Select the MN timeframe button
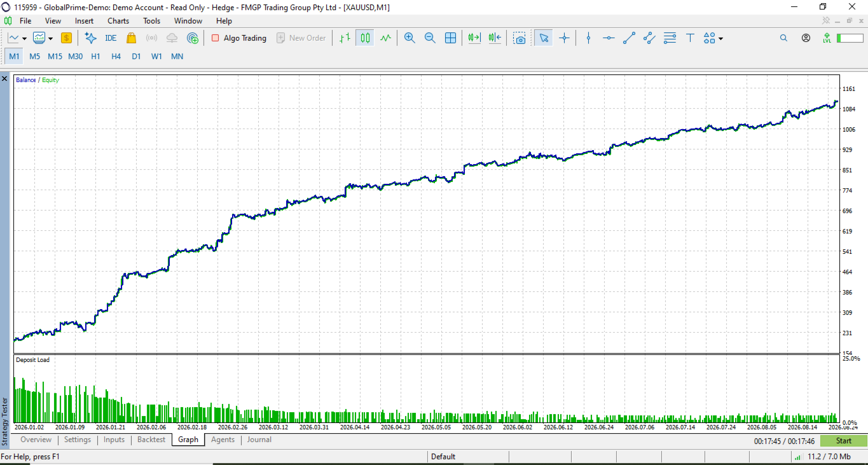This screenshot has width=868, height=465. [x=177, y=57]
